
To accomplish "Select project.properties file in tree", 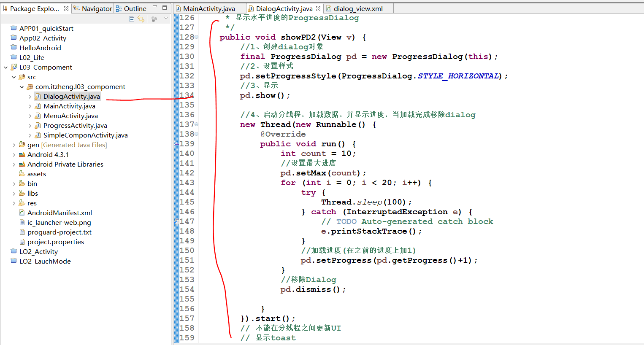I will pos(56,242).
